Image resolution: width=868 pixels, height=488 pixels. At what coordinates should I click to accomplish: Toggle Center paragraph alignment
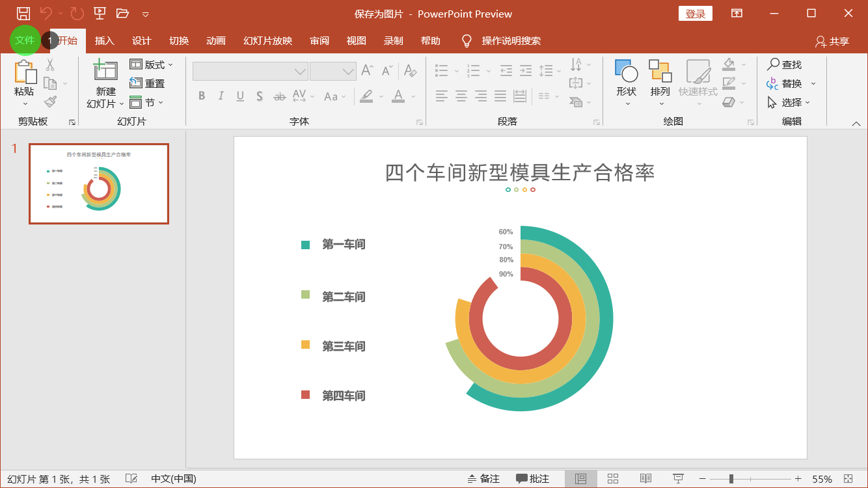coord(461,96)
